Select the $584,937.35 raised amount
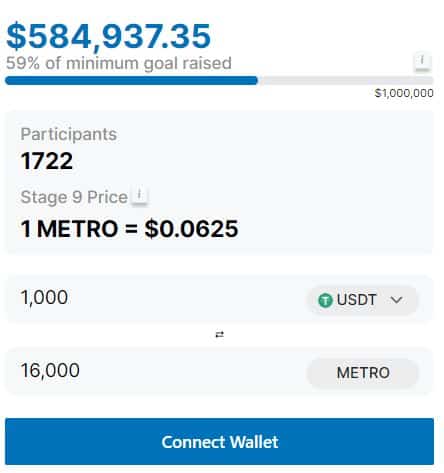This screenshot has width=444, height=473. point(109,36)
